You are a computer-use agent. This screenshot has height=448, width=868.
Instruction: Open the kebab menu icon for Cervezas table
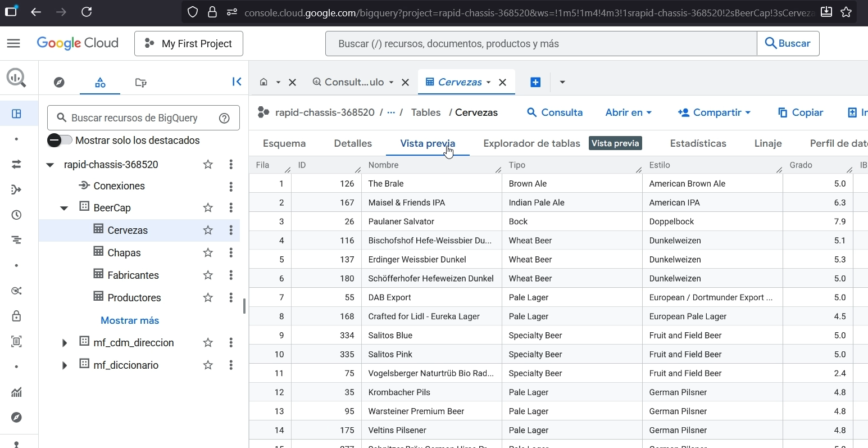(x=231, y=230)
